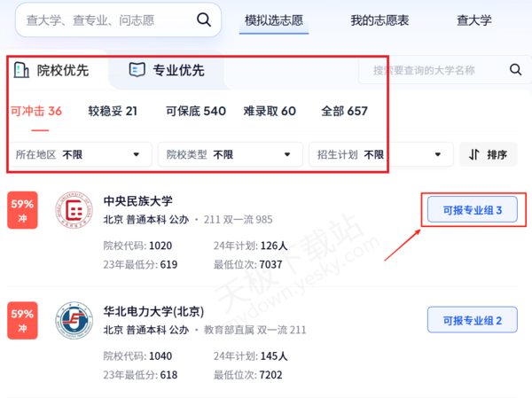532x398 pixels.
Task: Click the university name search magnifier icon
Action: pyautogui.click(x=515, y=70)
